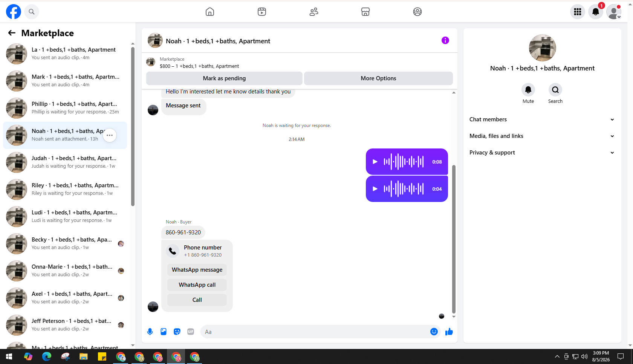Expand the Chat members section
The height and width of the screenshot is (364, 633).
click(542, 119)
